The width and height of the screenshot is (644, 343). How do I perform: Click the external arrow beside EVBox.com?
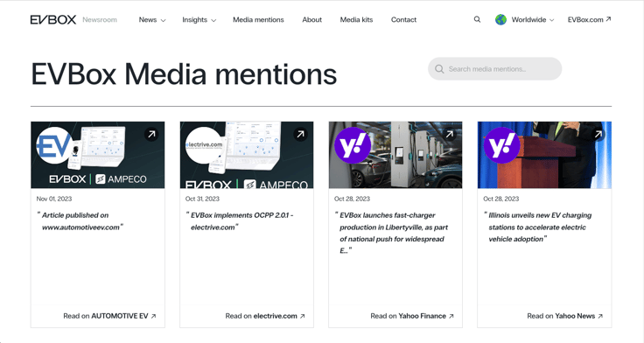609,19
